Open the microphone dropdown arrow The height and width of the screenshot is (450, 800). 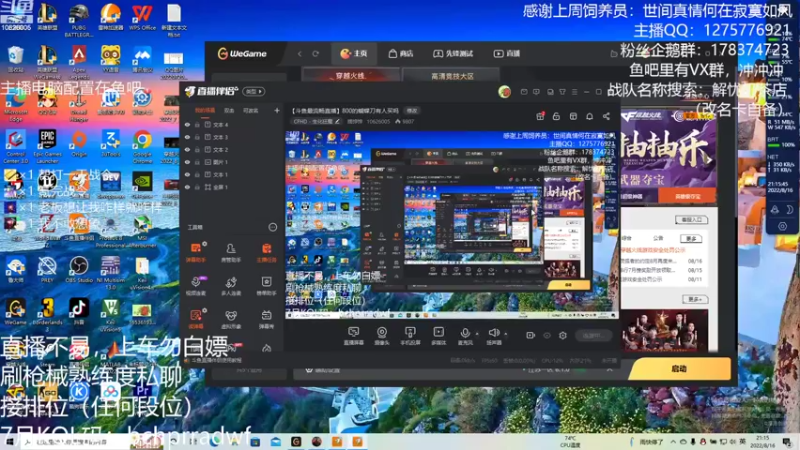(x=477, y=334)
